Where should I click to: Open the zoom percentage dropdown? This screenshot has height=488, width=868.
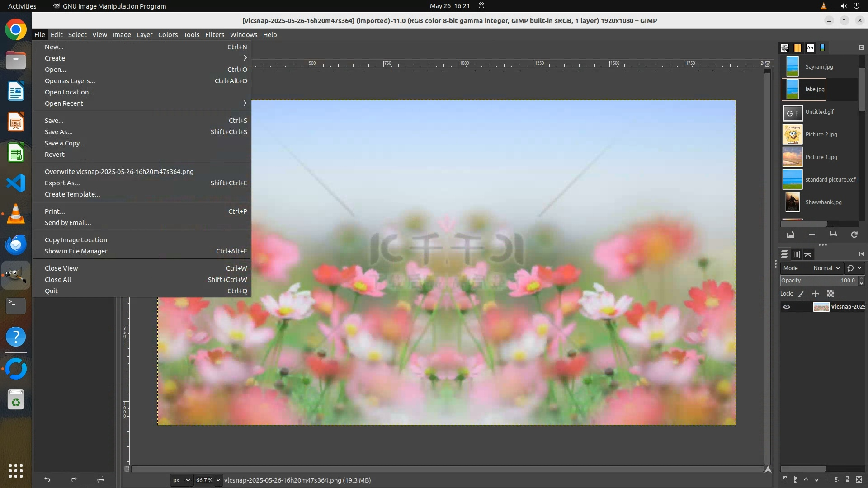[x=218, y=480]
